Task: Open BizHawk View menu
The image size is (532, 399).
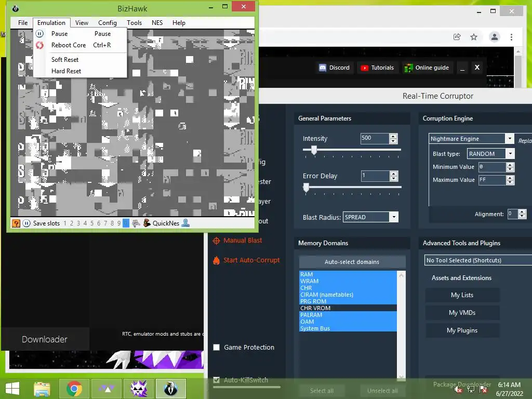Action: pyautogui.click(x=82, y=23)
